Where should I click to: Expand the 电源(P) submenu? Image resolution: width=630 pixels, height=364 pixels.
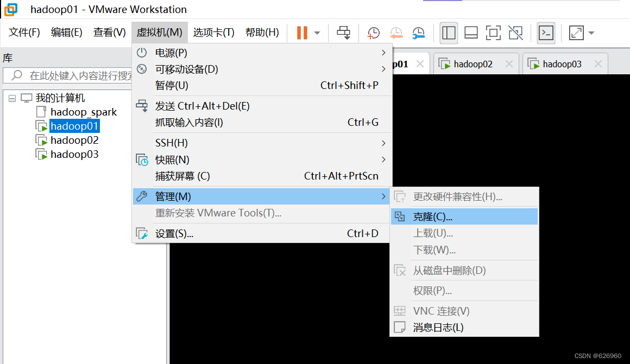click(x=261, y=53)
